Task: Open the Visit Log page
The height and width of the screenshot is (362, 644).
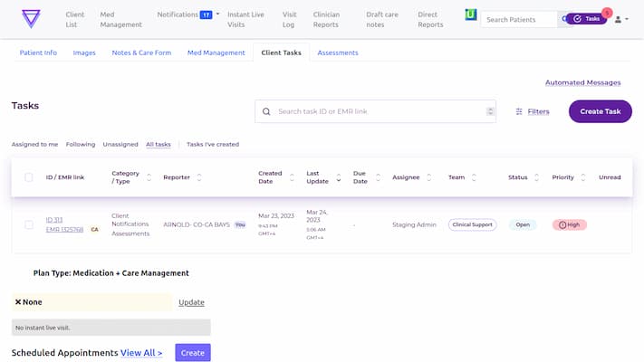Action: point(289,19)
